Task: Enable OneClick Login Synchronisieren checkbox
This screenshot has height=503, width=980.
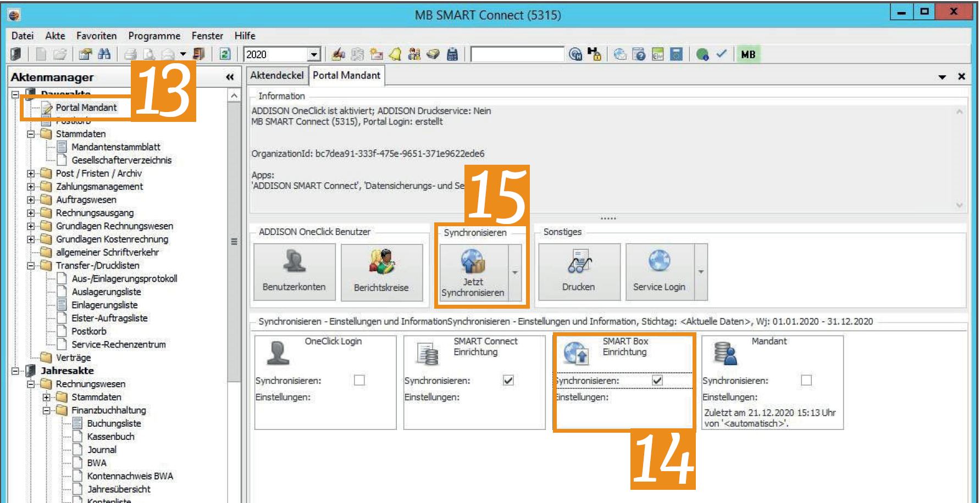Action: [x=359, y=380]
